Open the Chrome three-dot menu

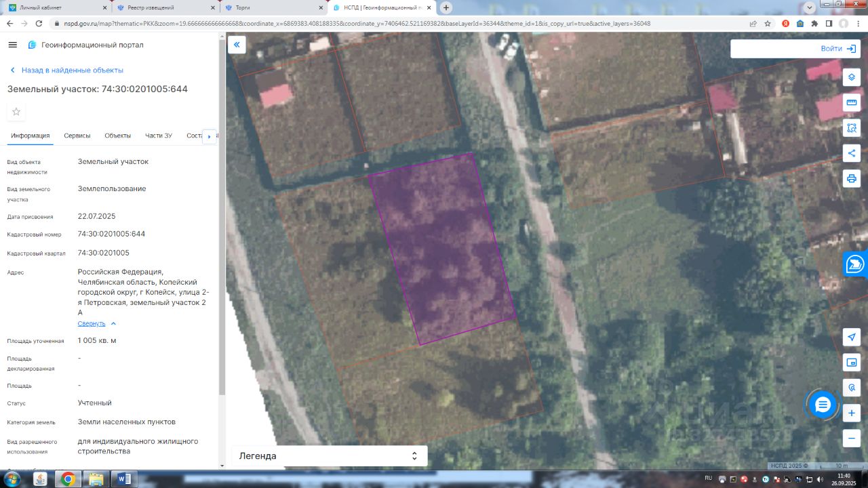click(x=859, y=23)
